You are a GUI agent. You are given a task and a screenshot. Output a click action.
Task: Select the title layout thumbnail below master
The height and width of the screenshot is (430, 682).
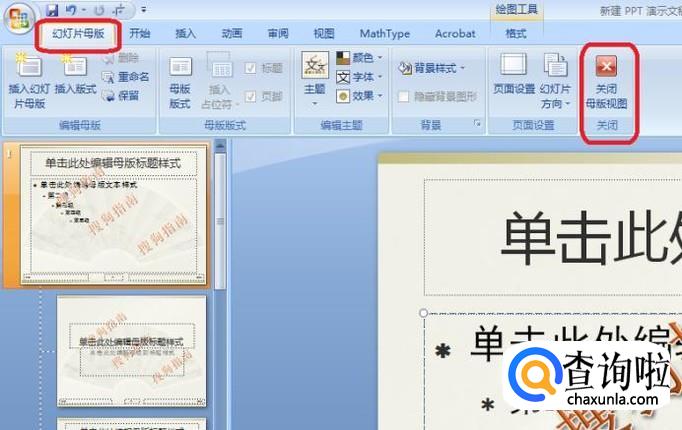[131, 351]
